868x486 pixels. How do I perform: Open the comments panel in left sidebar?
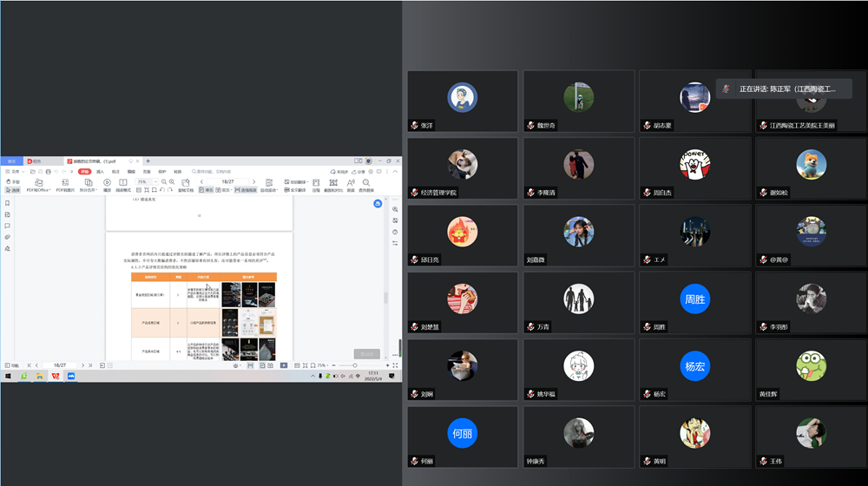coord(7,226)
